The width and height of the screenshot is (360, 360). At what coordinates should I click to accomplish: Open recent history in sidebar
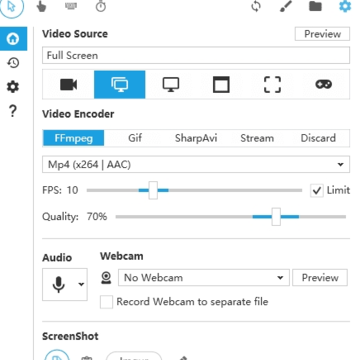(x=13, y=63)
